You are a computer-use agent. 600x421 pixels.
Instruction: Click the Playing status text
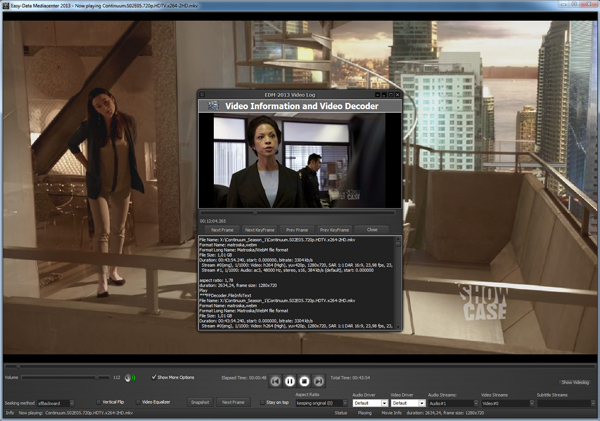tap(364, 413)
